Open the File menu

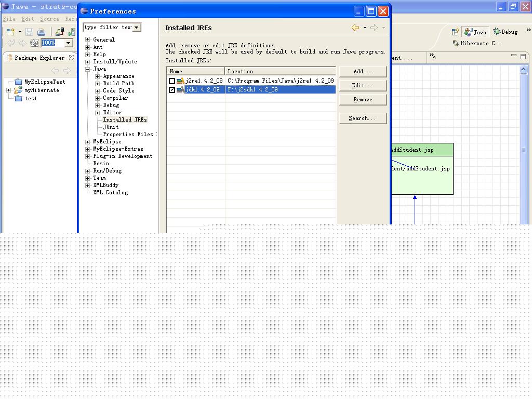tap(9, 19)
